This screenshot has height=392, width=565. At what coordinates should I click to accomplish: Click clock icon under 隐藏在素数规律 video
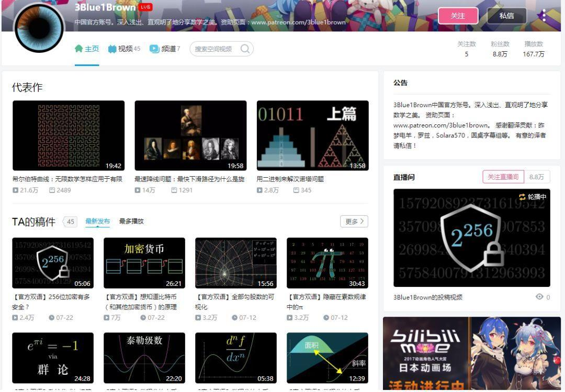(x=326, y=317)
